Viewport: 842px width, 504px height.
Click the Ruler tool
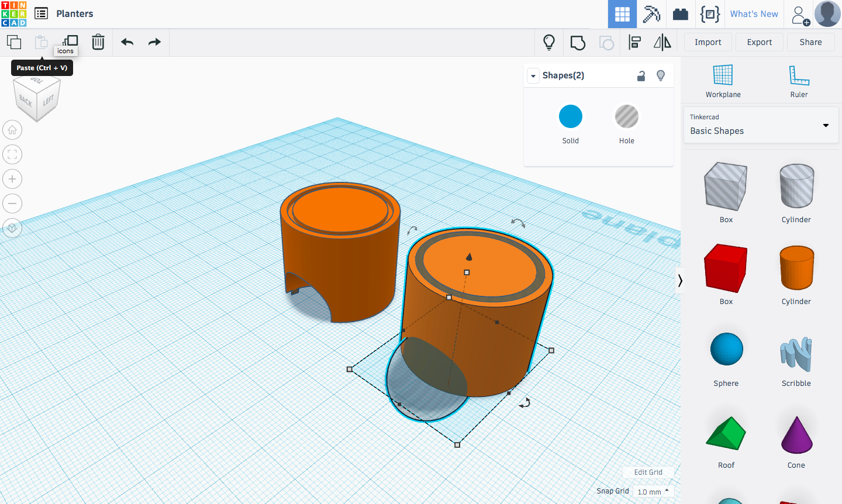click(x=799, y=81)
